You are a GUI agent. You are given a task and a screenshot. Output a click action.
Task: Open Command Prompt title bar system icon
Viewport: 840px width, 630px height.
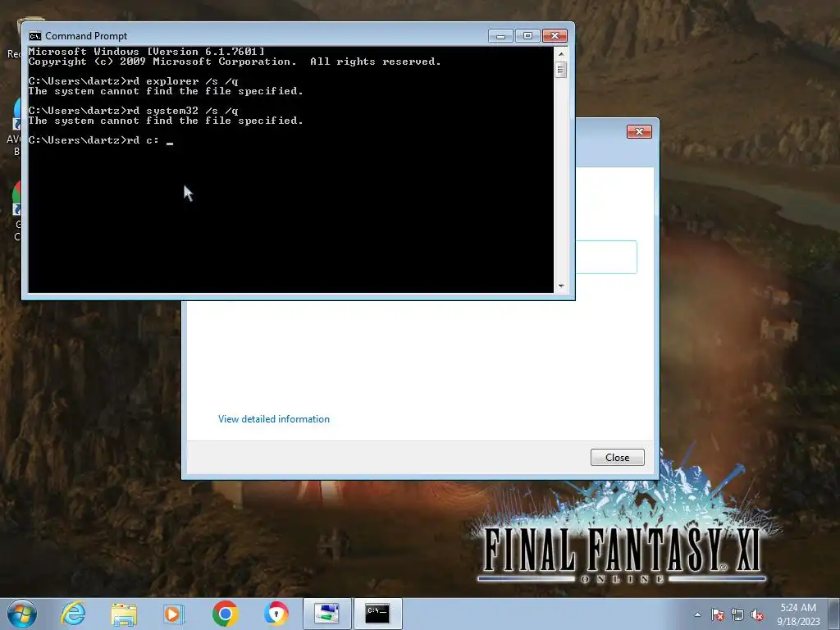[35, 36]
